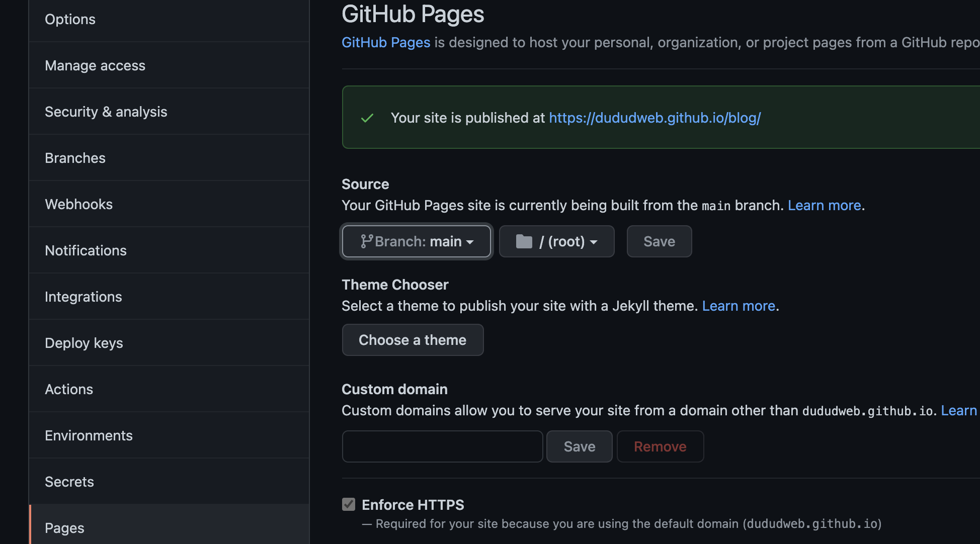Click Learn more in the Source section
The height and width of the screenshot is (544, 980).
[824, 206]
